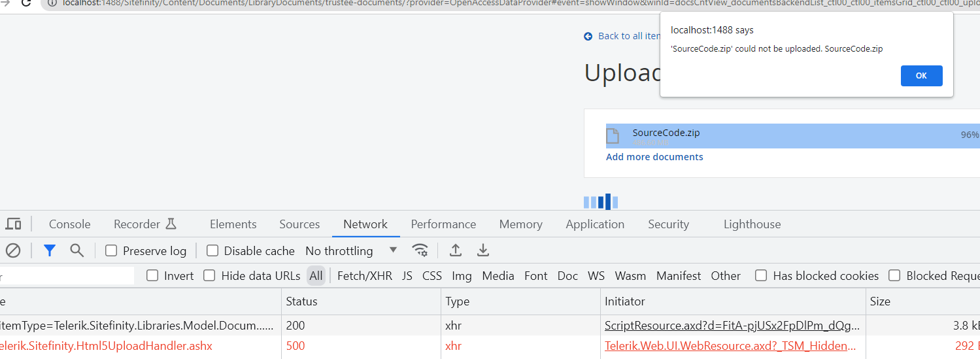Switch to the Memory tab
This screenshot has width=980, height=359.
point(521,224)
